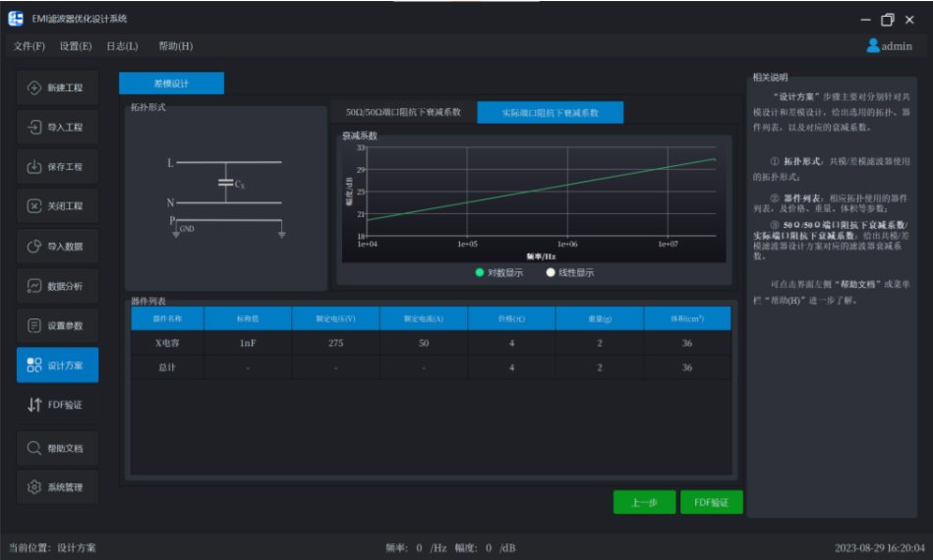Click the 新建工程 sidebar icon
The height and width of the screenshot is (560, 933).
click(x=33, y=87)
